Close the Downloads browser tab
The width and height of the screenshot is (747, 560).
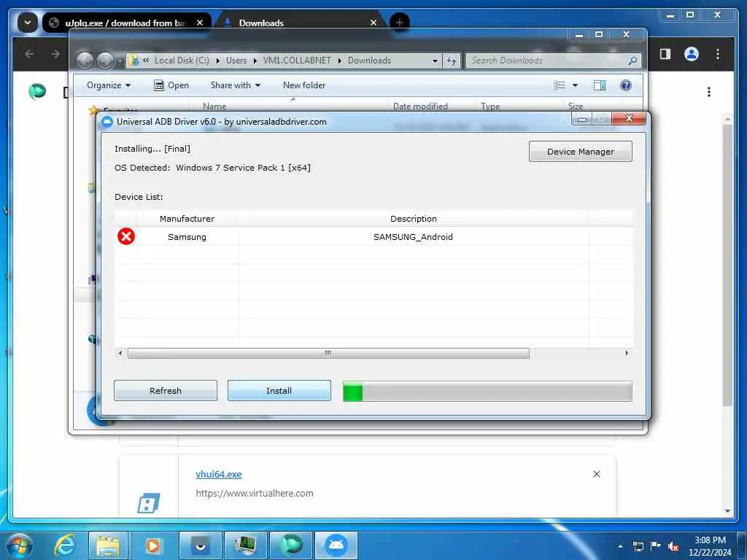[x=373, y=23]
